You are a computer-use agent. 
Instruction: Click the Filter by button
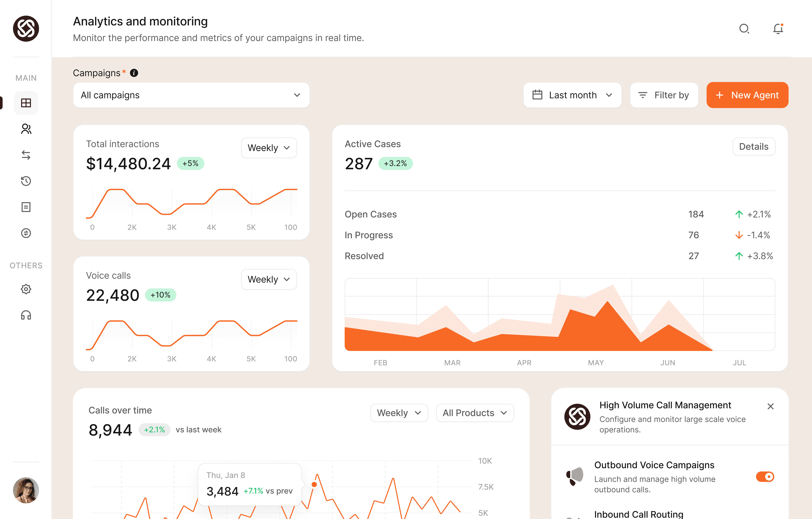[x=664, y=95]
